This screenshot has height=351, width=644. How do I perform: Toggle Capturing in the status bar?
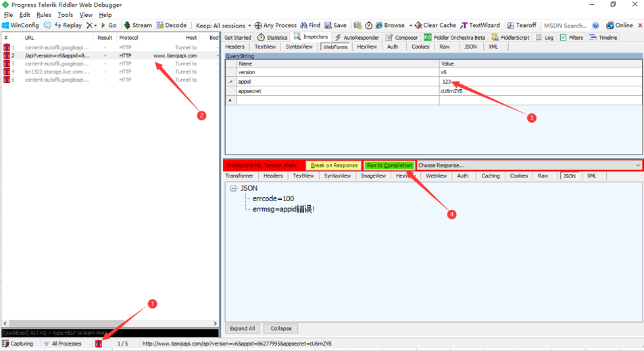click(18, 344)
